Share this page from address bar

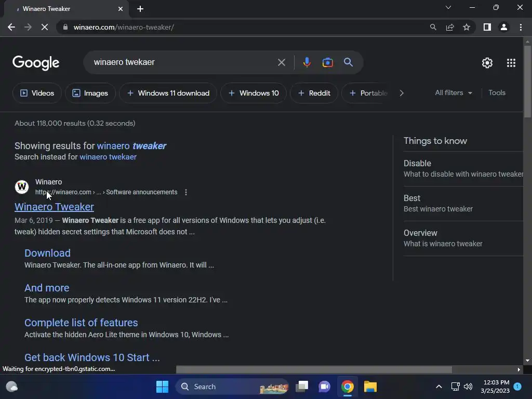[x=450, y=27]
